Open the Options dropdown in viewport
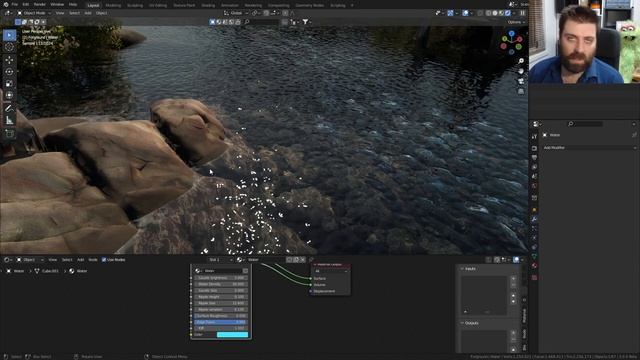The width and height of the screenshot is (640, 360). pyautogui.click(x=516, y=22)
